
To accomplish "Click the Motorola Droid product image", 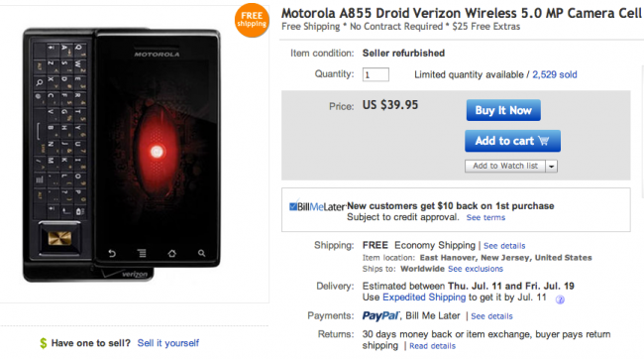I will click(x=122, y=155).
